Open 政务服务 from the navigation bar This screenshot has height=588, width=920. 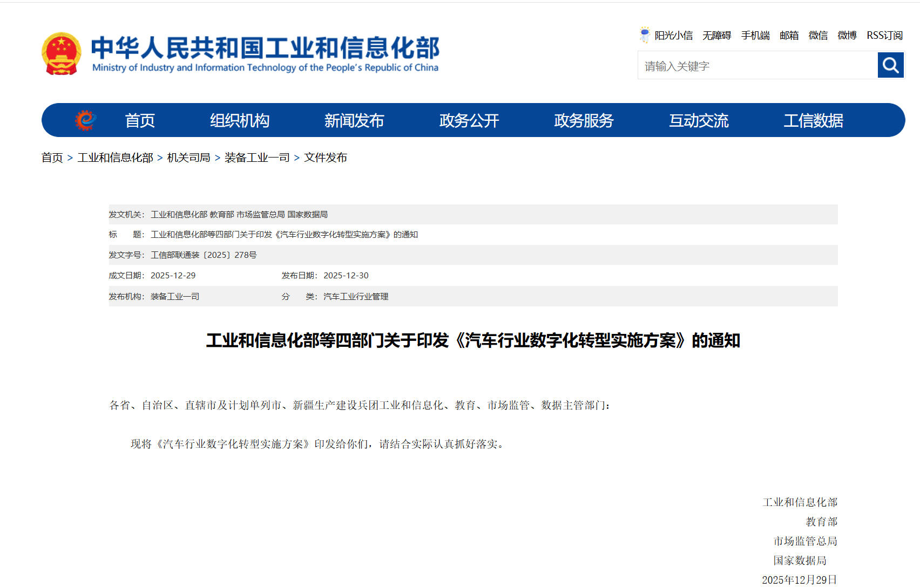pos(584,120)
